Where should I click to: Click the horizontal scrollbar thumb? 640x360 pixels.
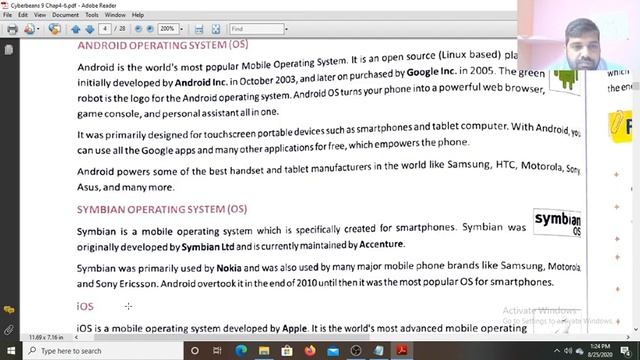tap(231, 337)
